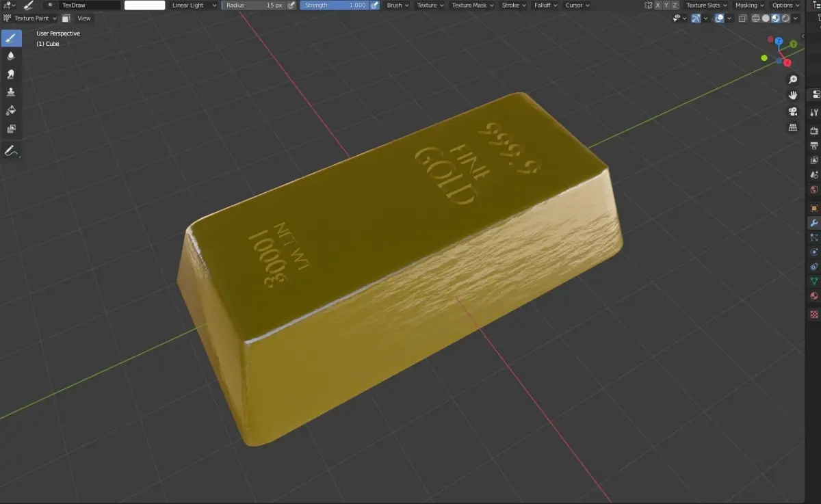Open the Cursor popover
821x504 pixels.
tap(577, 5)
